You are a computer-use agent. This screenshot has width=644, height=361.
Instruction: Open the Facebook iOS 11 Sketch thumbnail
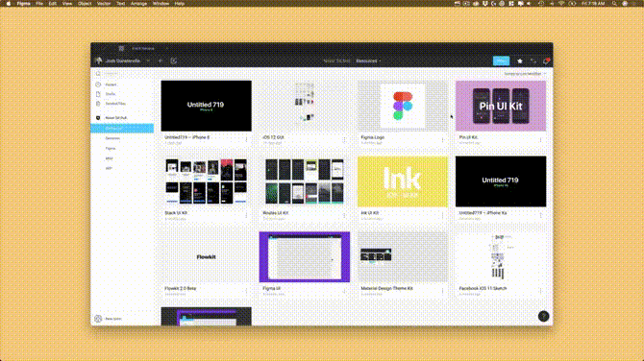501,256
